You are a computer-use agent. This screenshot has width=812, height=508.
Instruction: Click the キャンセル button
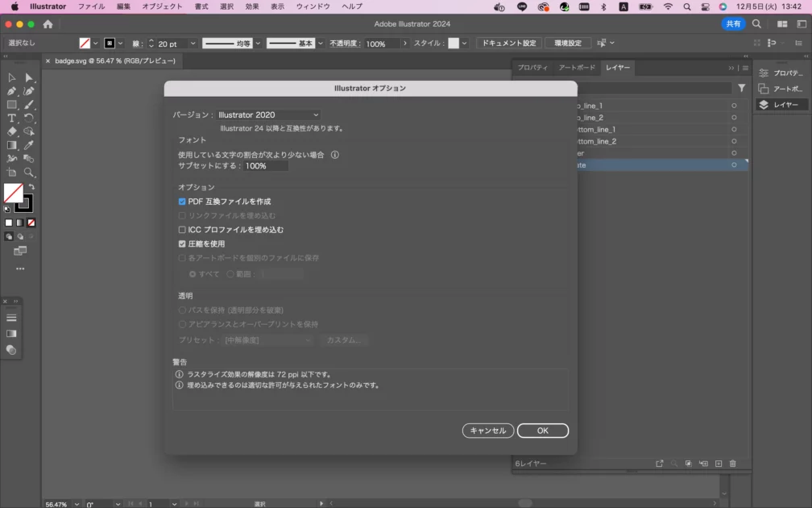[x=488, y=431]
